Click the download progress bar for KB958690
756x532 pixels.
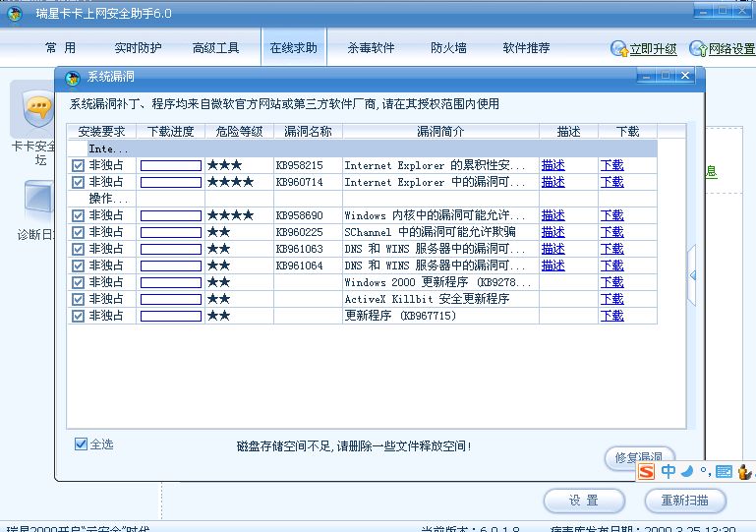click(x=171, y=215)
